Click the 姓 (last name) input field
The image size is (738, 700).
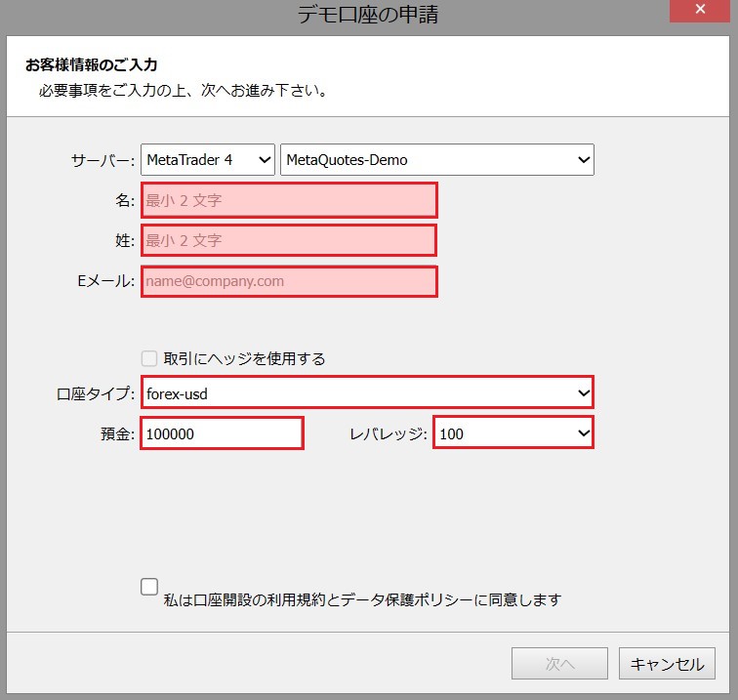pos(289,240)
